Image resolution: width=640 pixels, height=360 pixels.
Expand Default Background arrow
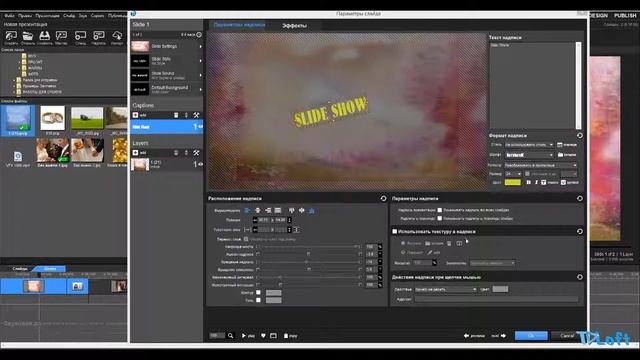[200, 89]
